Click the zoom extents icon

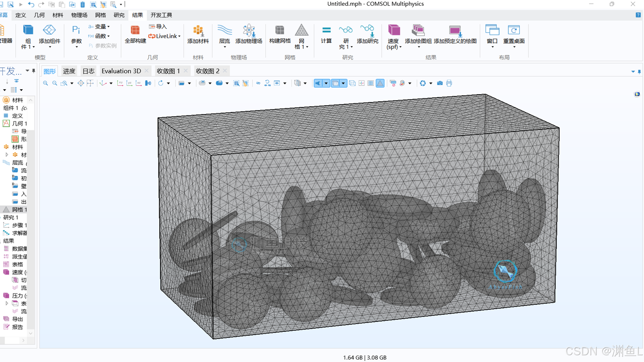(81, 83)
